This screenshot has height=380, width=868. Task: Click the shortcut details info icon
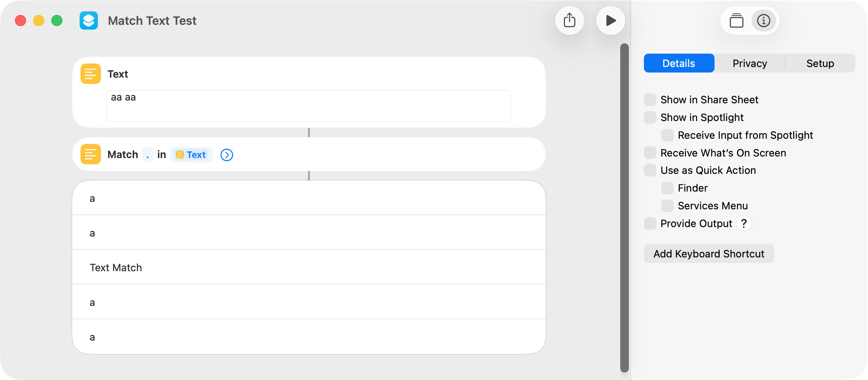[763, 20]
